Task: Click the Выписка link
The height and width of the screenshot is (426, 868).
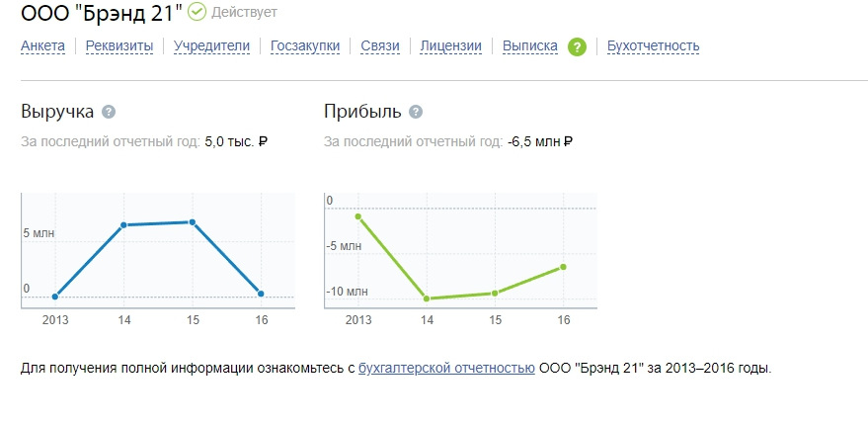Action: (529, 46)
